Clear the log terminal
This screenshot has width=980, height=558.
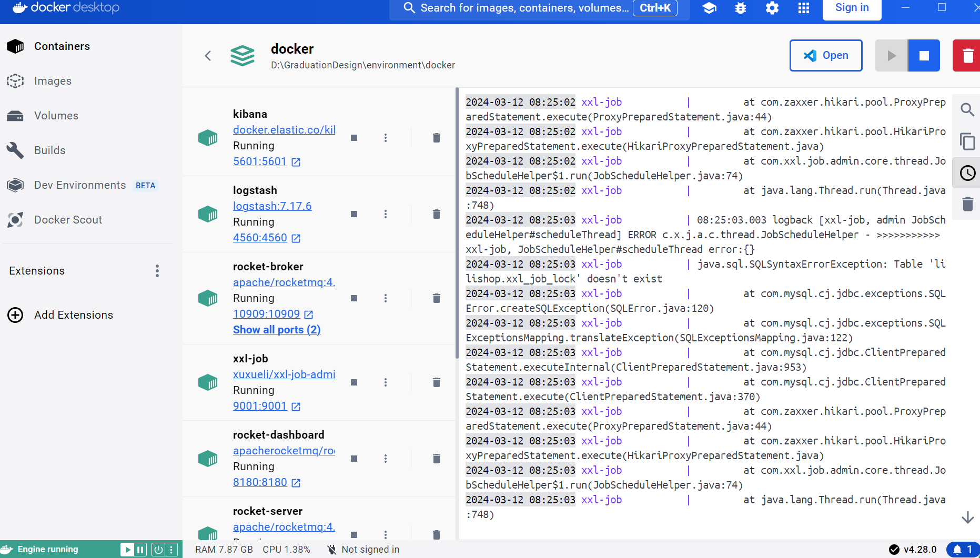coord(967,204)
